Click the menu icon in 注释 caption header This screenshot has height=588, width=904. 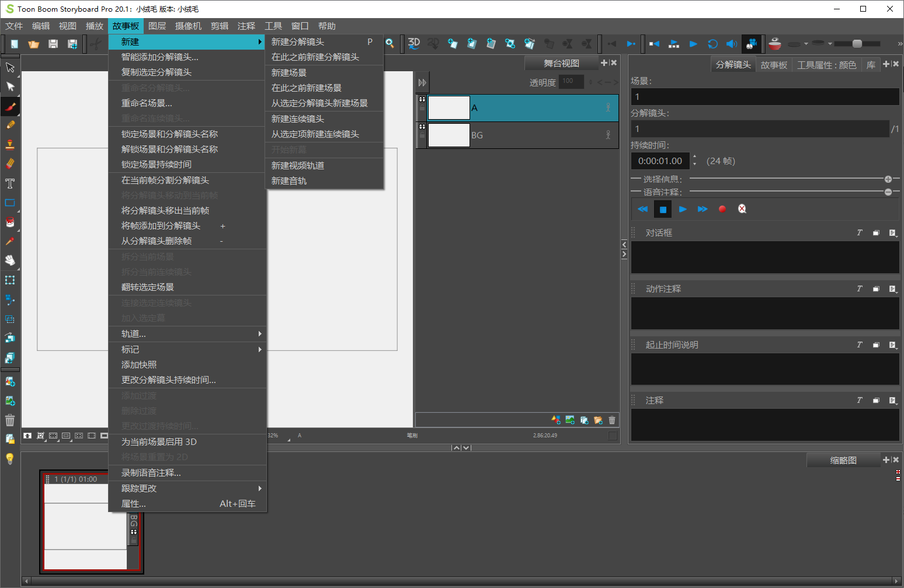click(892, 401)
